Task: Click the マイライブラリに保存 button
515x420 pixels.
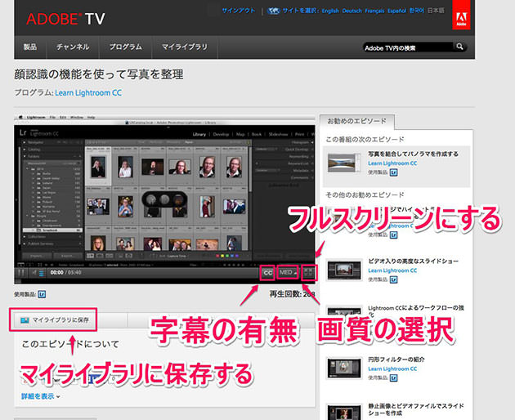Action: pyautogui.click(x=53, y=319)
